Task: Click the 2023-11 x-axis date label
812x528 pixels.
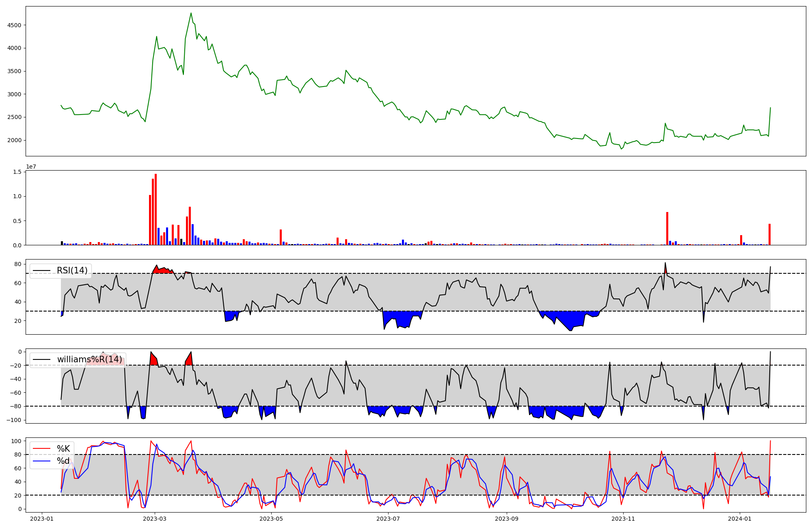Action: 623,519
